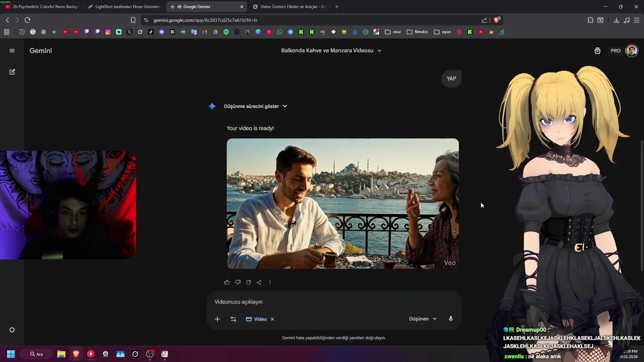Open the 'Düşünen' model selector dropdown
The image size is (644, 362).
tap(423, 319)
